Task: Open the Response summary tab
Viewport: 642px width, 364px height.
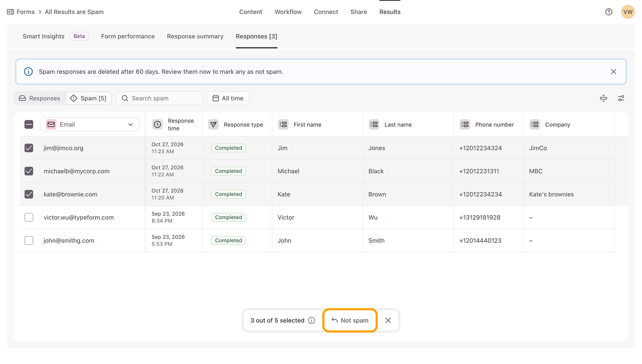Action: tap(195, 36)
